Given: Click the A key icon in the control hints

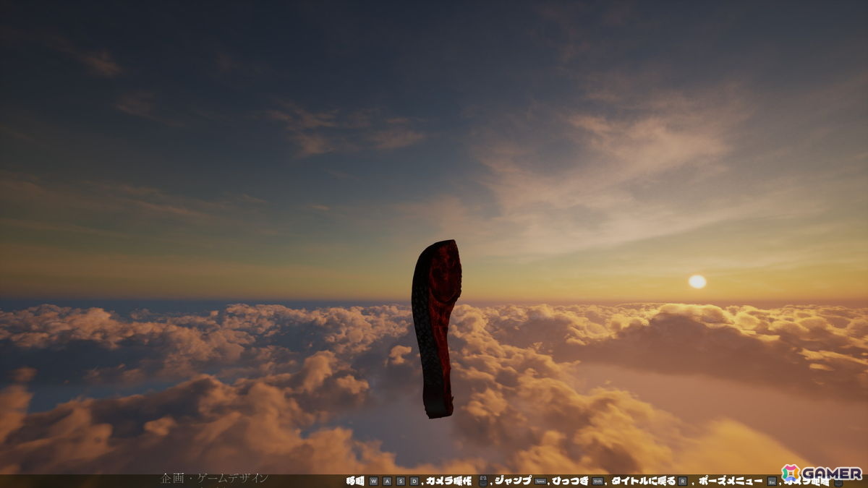Looking at the screenshot, I should pos(387,481).
